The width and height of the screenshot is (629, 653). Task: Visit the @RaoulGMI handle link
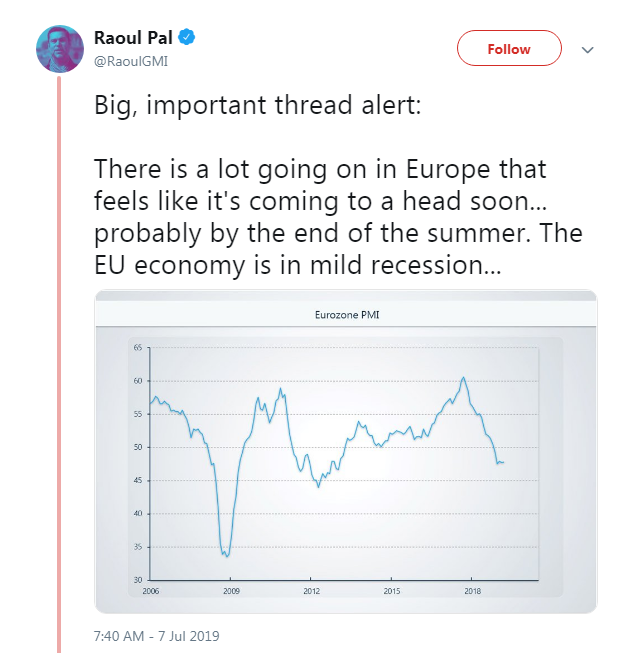pyautogui.click(x=129, y=60)
